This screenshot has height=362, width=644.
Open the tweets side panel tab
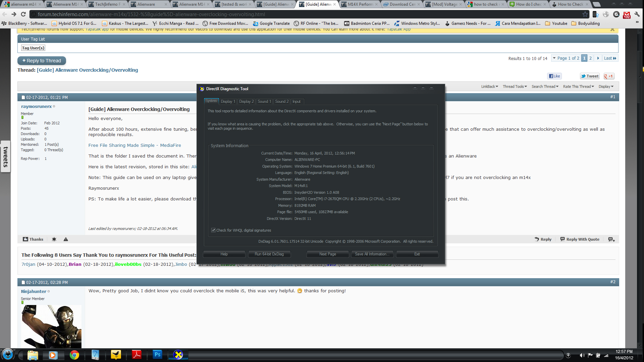coord(5,157)
